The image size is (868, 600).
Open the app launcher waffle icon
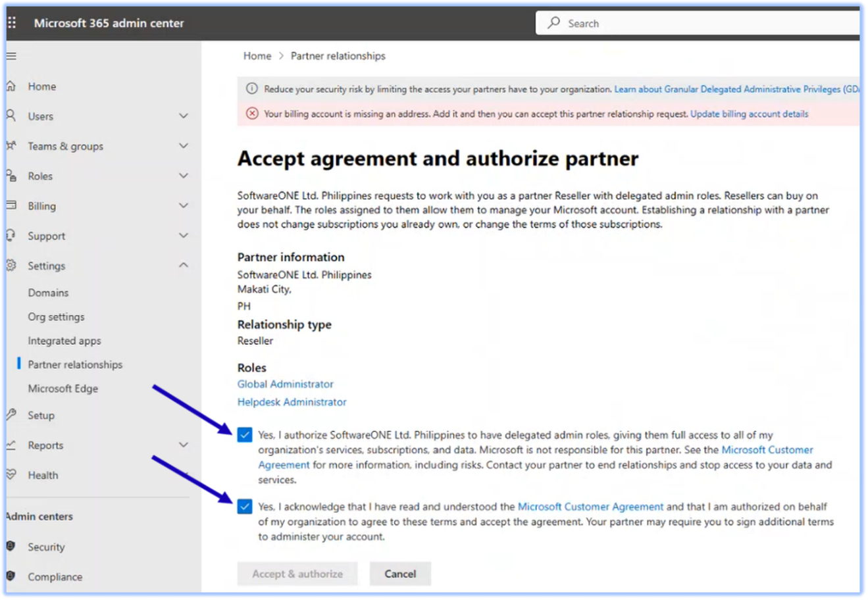[12, 23]
